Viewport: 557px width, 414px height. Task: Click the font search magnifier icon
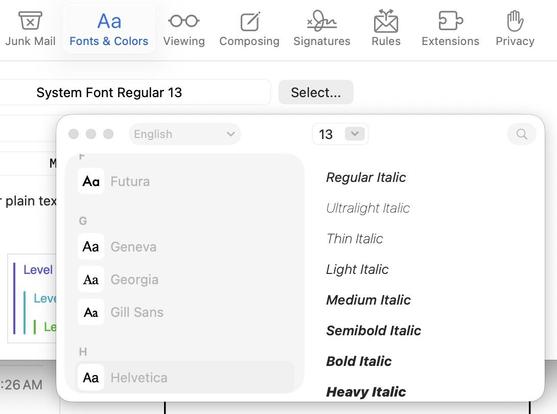521,134
